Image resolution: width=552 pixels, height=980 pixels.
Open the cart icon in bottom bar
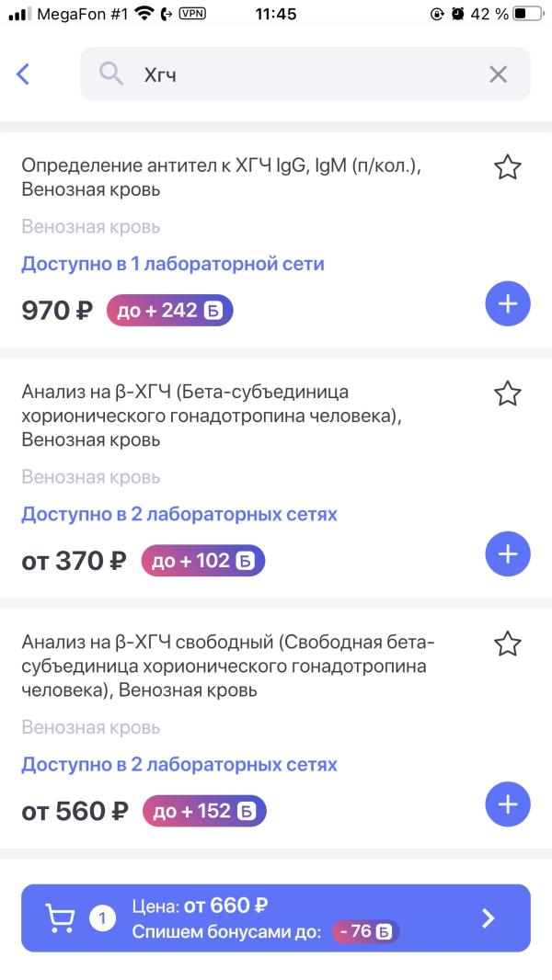60,918
